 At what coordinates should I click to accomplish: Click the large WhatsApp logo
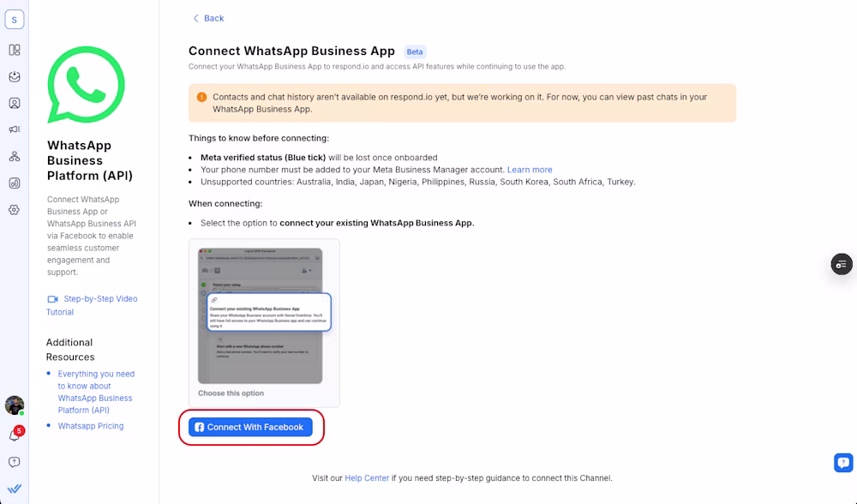pos(86,85)
